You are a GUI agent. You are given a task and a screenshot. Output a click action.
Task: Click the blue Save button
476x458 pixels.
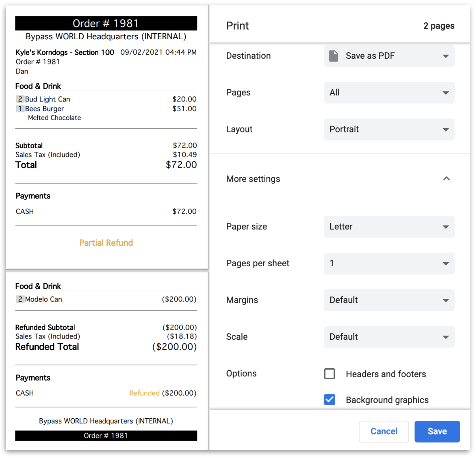[437, 431]
